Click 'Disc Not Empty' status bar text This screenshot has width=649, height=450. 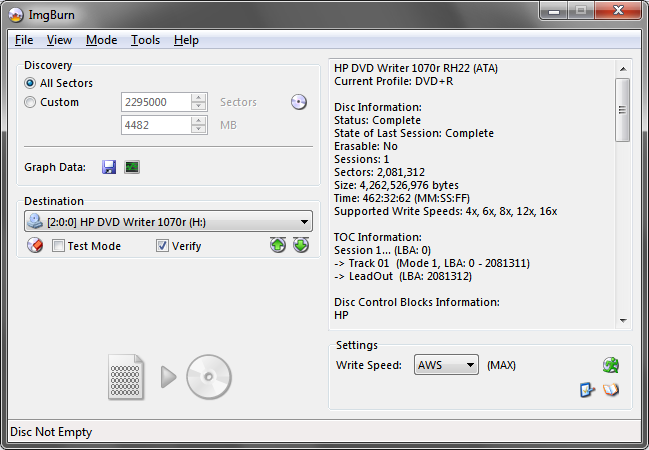(x=51, y=432)
